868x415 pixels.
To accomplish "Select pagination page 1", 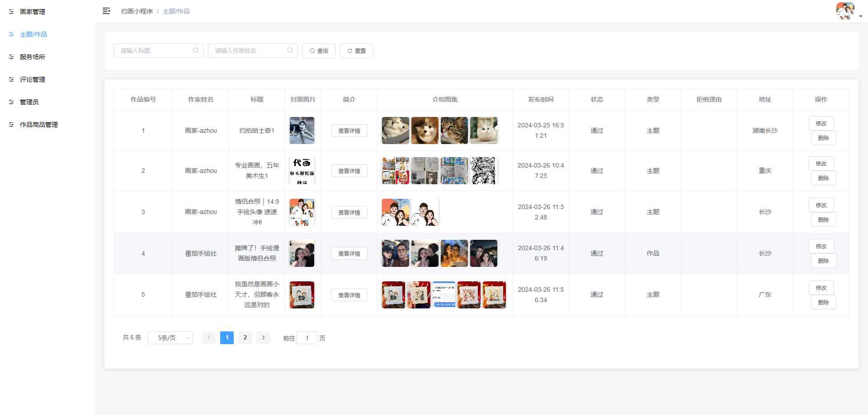I will (x=227, y=338).
